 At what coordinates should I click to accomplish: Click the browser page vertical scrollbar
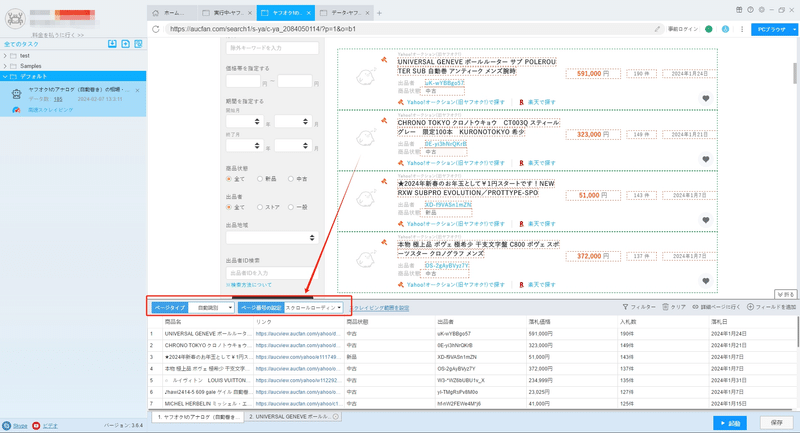click(795, 73)
